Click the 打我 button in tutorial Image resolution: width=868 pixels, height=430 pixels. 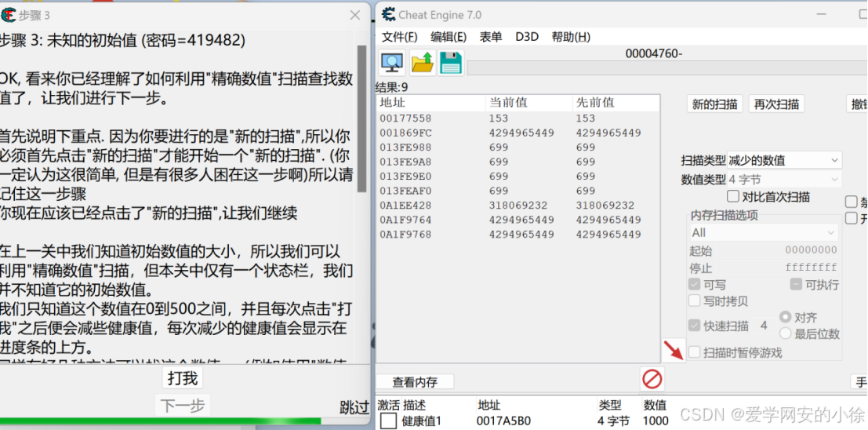183,378
